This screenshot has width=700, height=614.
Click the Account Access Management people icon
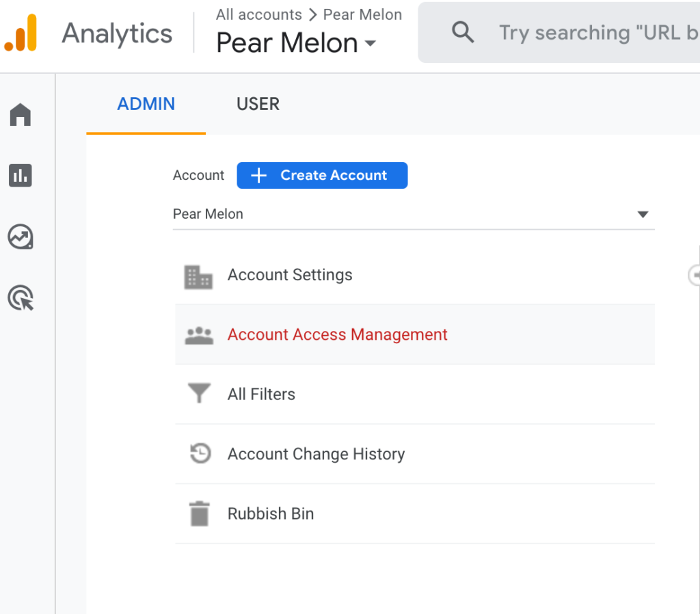[198, 335]
